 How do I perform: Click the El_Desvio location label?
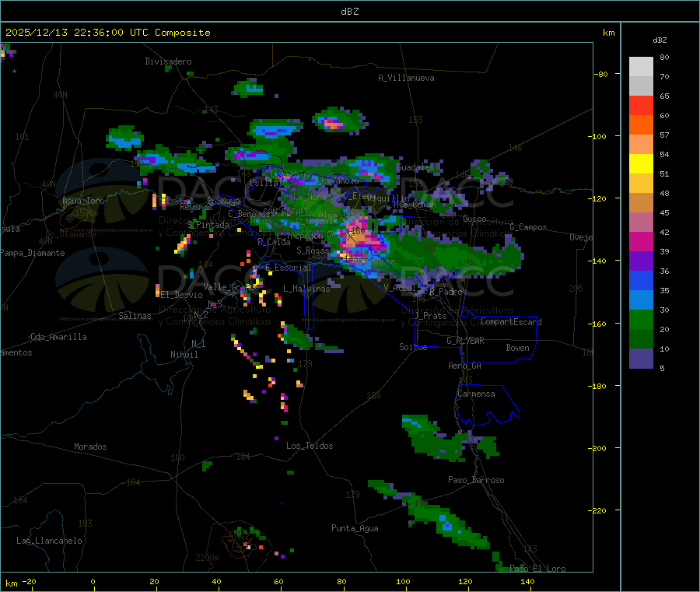coord(182,295)
